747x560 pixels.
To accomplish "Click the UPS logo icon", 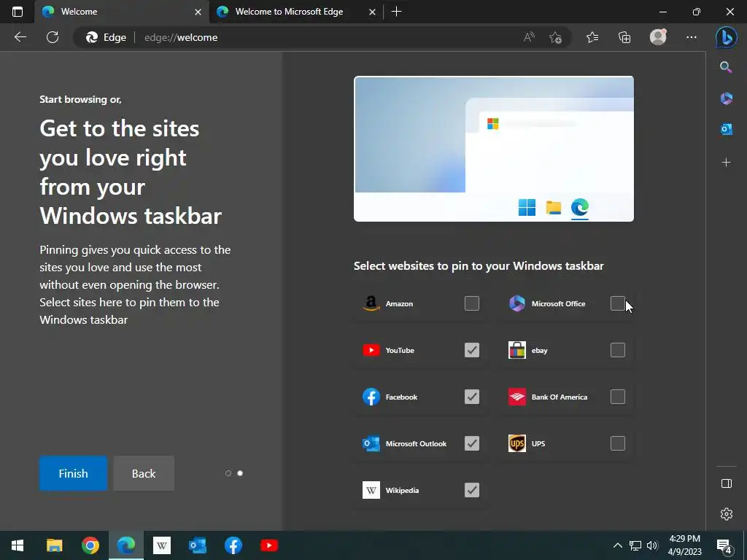I will [x=517, y=443].
